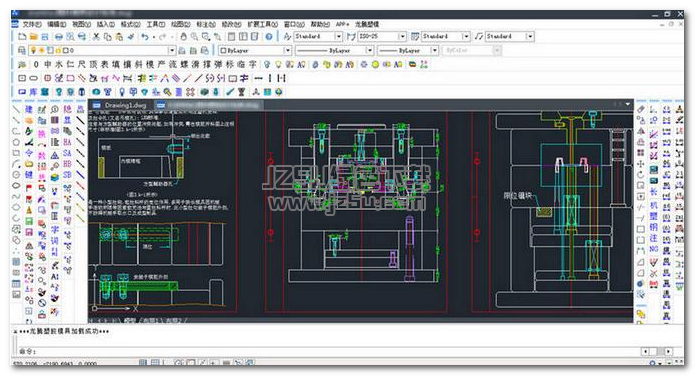695x376 pixels.
Task: Open the ISO-25 dimension style dropdown
Action: click(382, 36)
